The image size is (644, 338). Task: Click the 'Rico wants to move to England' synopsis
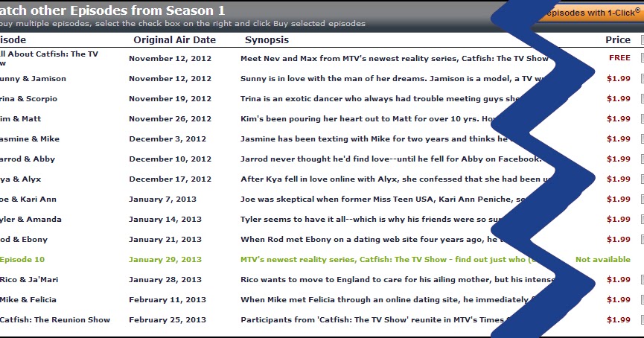[397, 280]
